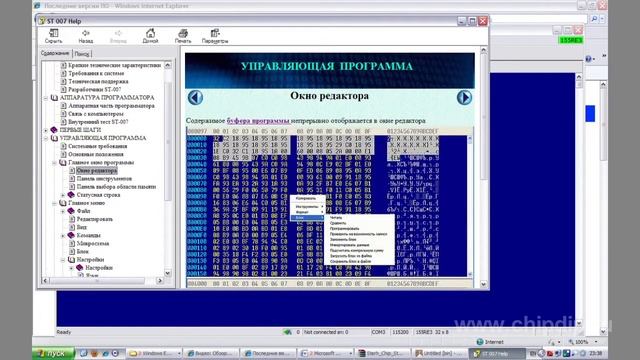Click the Домой (home) toolbar icon
The width and height of the screenshot is (640, 360).
pyautogui.click(x=150, y=36)
